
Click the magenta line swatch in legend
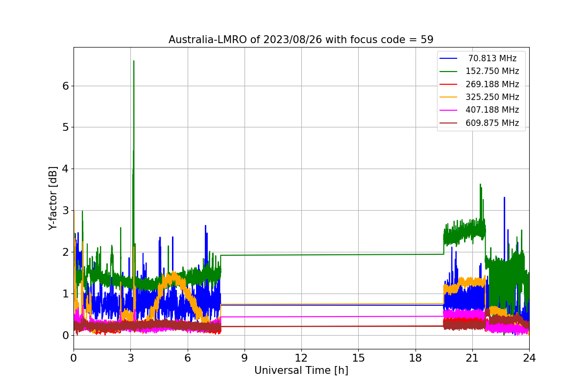pos(449,110)
